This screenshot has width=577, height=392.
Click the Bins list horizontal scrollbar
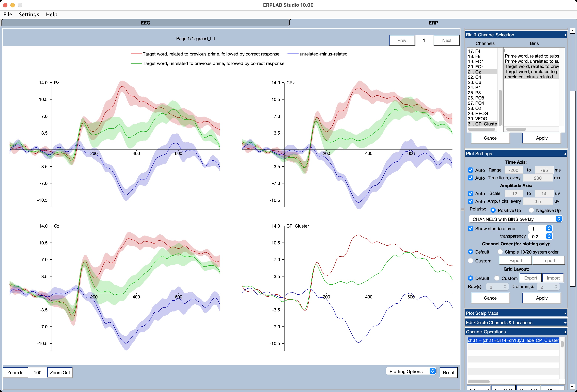(x=516, y=129)
